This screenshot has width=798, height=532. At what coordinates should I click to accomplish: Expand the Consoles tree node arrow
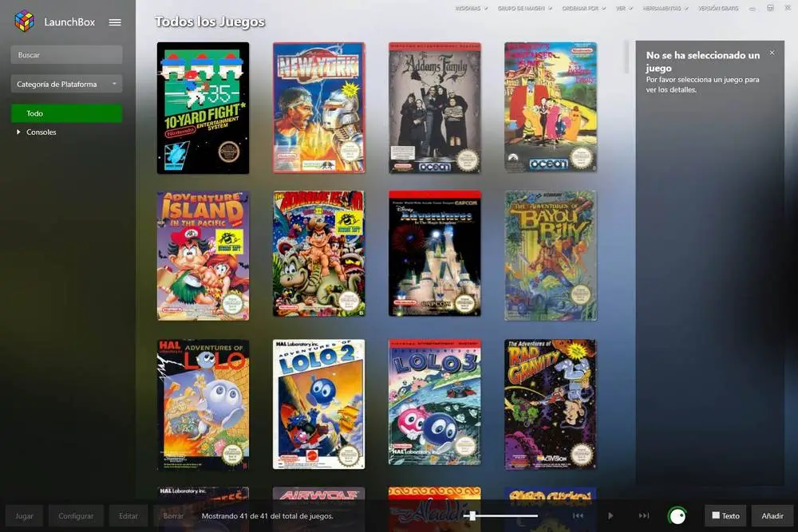click(18, 132)
